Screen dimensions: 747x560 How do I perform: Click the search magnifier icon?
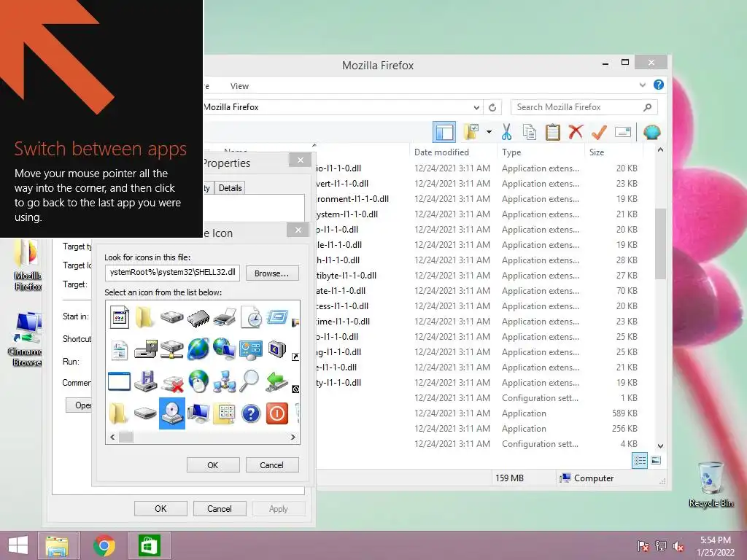(648, 107)
